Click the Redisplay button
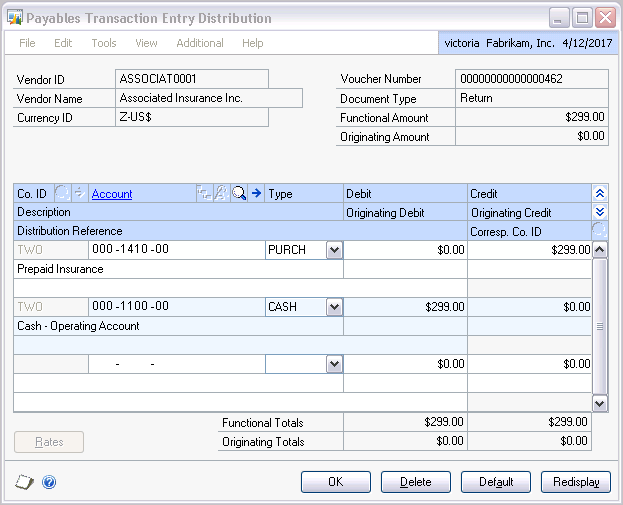The height and width of the screenshot is (505, 623). [x=575, y=482]
